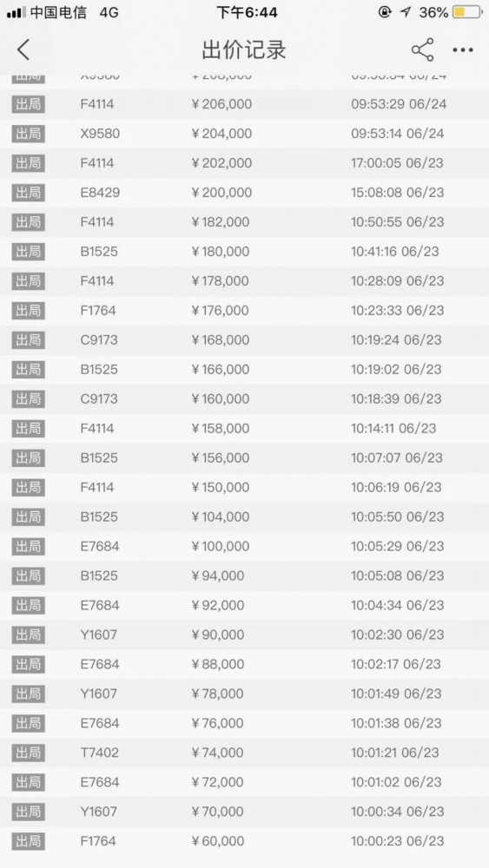
Task: Select the Y1607 bid of ¥90,000
Action: [244, 635]
